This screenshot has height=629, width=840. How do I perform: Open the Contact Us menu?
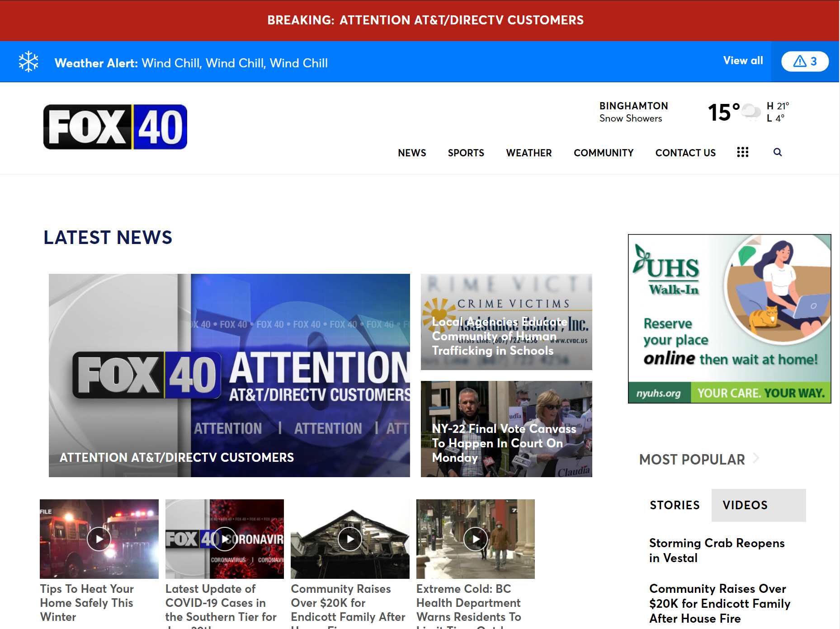coord(685,153)
